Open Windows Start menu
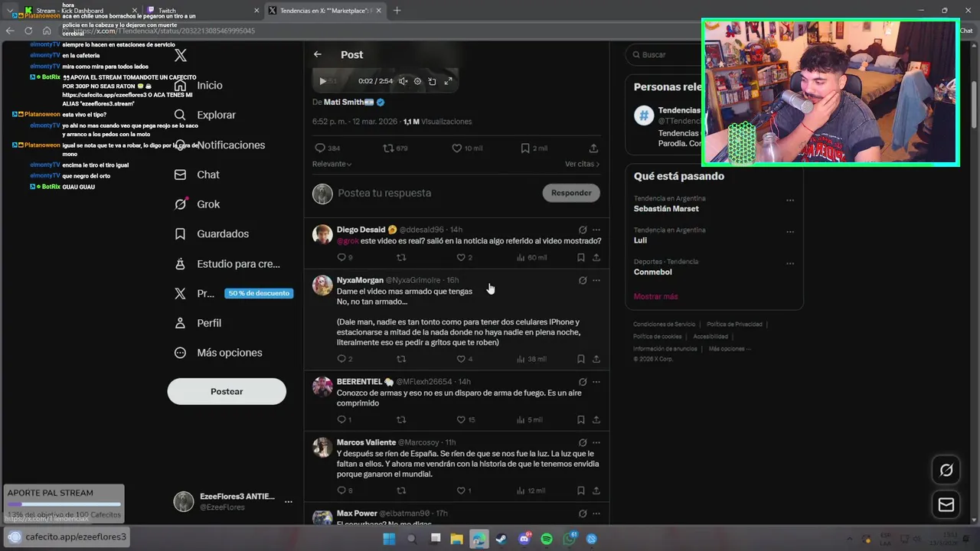Viewport: 980px width, 551px height. (389, 539)
